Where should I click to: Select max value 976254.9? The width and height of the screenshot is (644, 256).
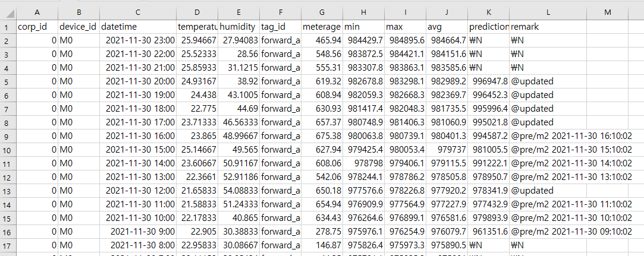click(405, 232)
